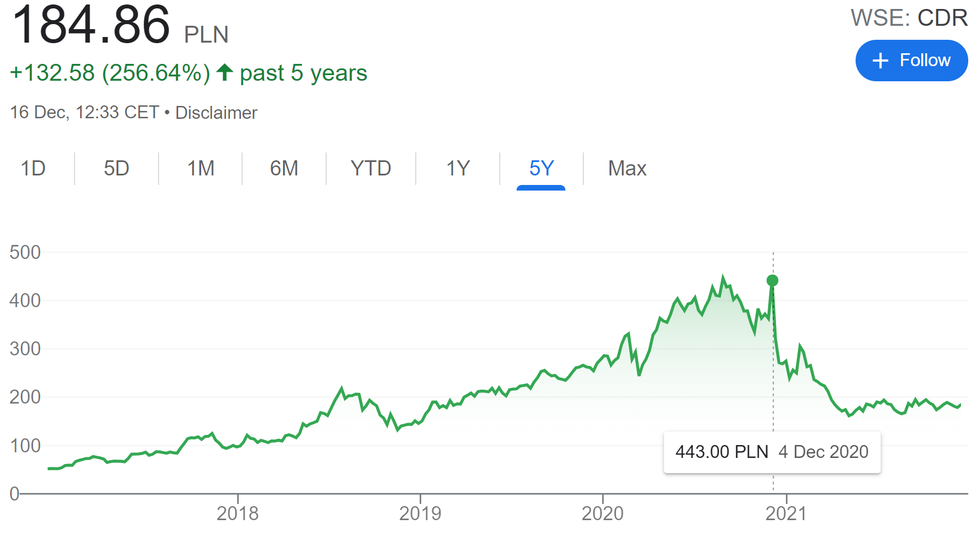Show the 1M chart range
The width and height of the screenshot is (980, 542).
pos(201,168)
